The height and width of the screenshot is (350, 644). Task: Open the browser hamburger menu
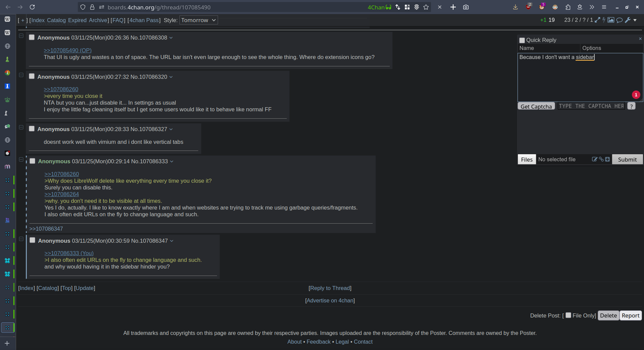click(604, 7)
